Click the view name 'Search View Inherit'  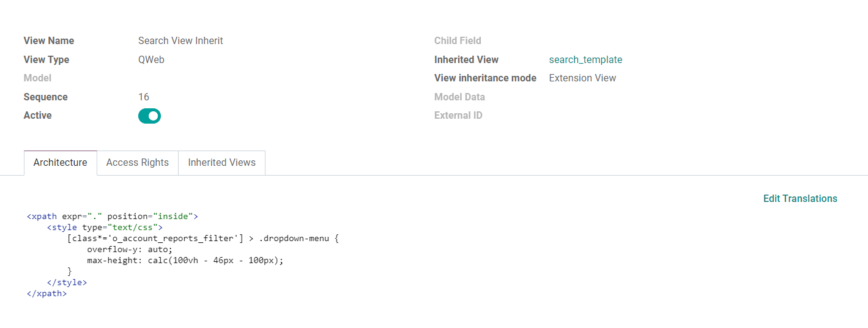pos(180,41)
